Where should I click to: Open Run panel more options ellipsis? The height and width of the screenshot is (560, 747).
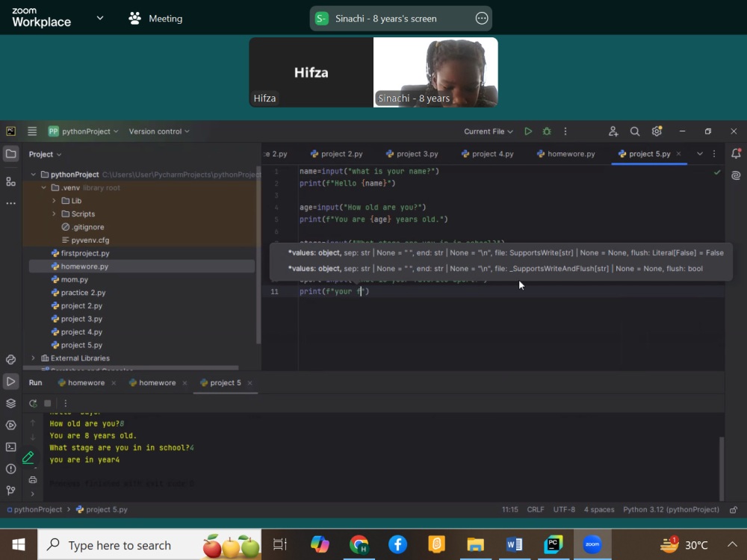click(65, 403)
